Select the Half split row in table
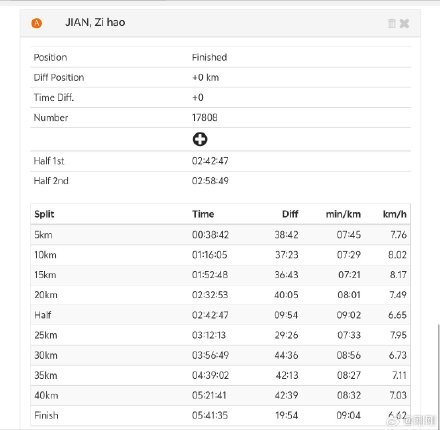Image resolution: width=440 pixels, height=430 pixels. coord(220,315)
